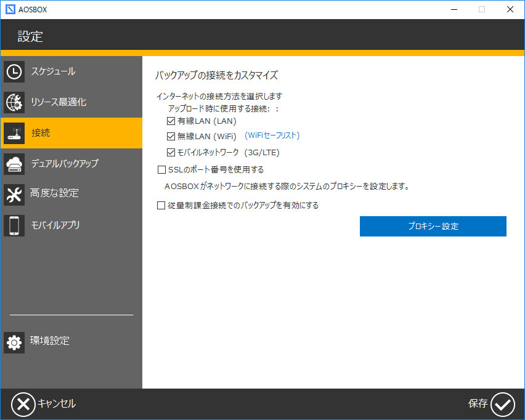Open the WiFiセーフリスト link
Viewport: 525px width, 420px height.
tap(272, 135)
